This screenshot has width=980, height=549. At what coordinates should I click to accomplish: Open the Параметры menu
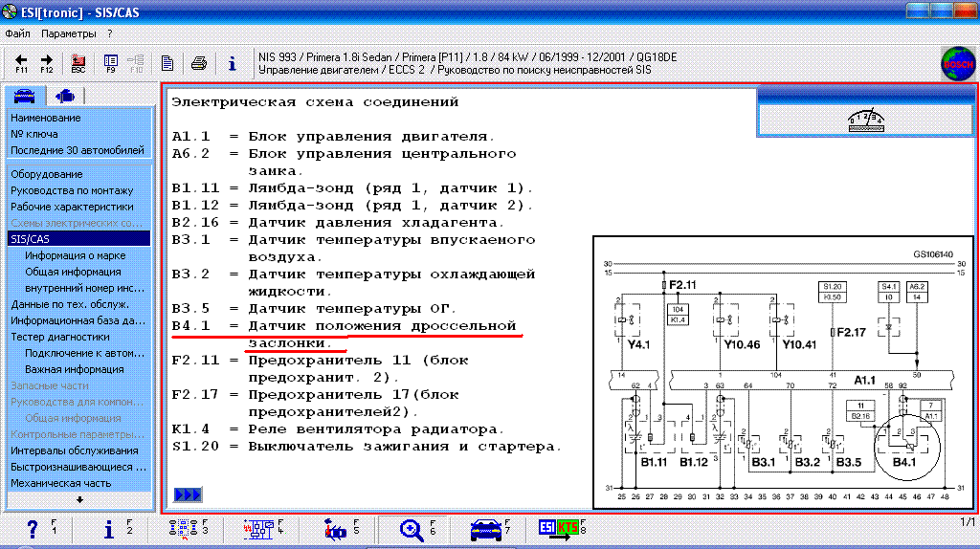(69, 33)
